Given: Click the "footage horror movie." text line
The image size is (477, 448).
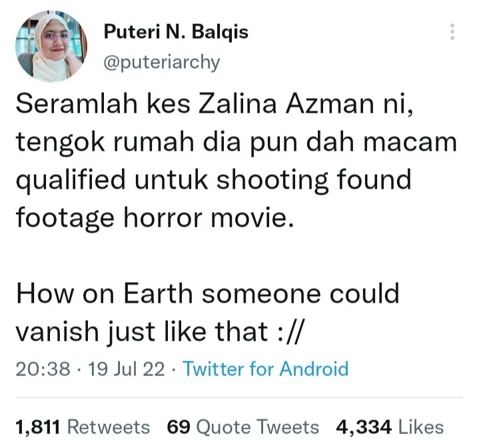Looking at the screenshot, I should click(x=155, y=217).
